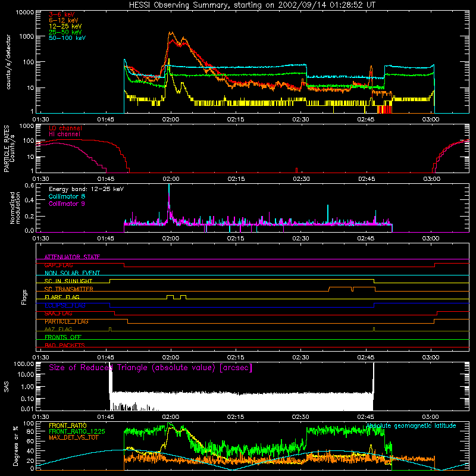
Task: Choose the cyan 50-100 keV legend label
Action: (67, 38)
